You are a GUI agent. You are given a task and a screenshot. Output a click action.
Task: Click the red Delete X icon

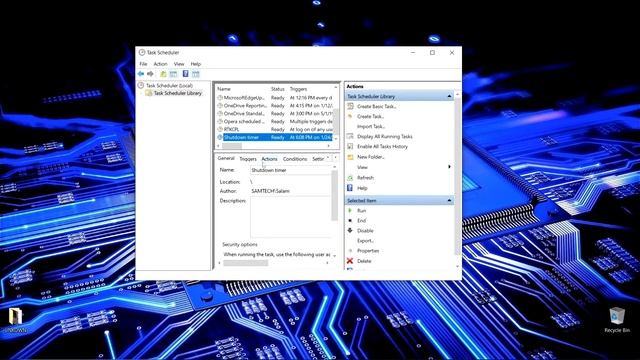coord(350,261)
